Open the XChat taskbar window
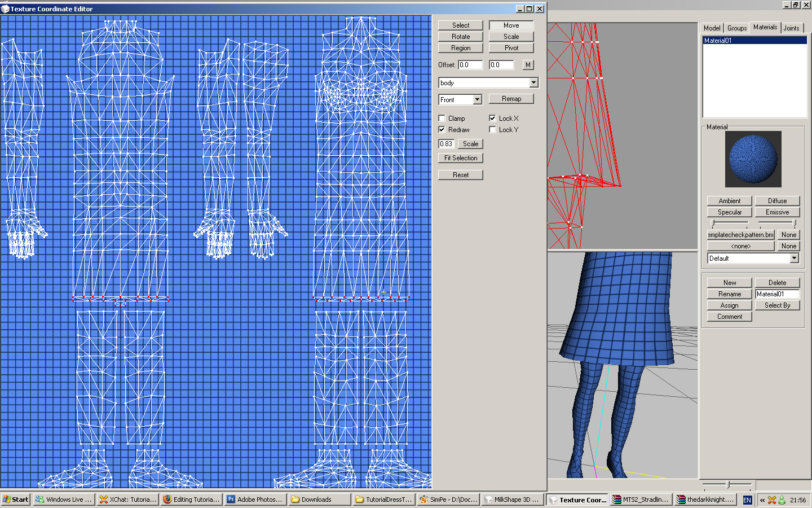The height and width of the screenshot is (508, 812). click(x=127, y=500)
